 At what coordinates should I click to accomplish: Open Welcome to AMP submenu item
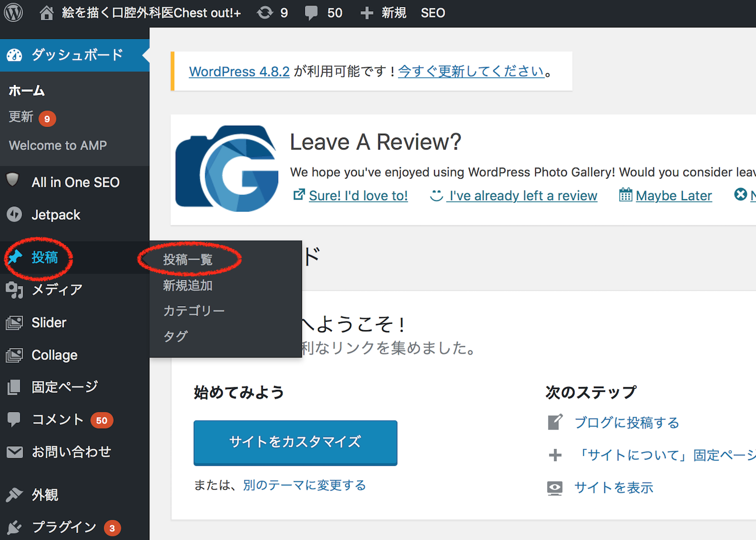58,146
